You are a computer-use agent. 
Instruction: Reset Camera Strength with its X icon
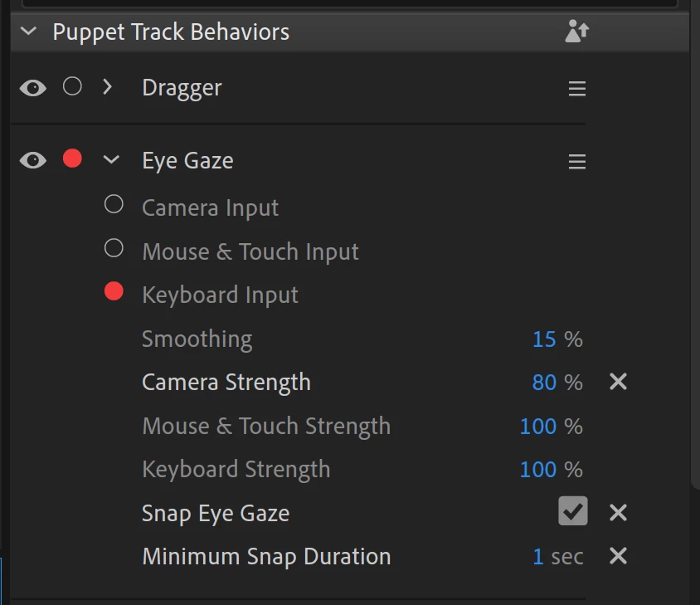click(618, 383)
